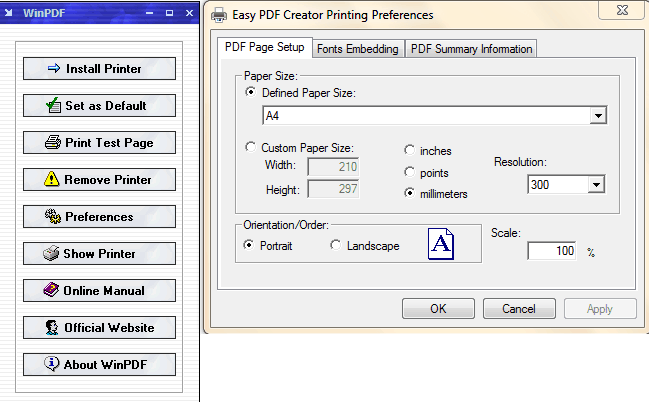Switch to the PDF Page Setup tab
The height and width of the screenshot is (402, 649).
(264, 47)
